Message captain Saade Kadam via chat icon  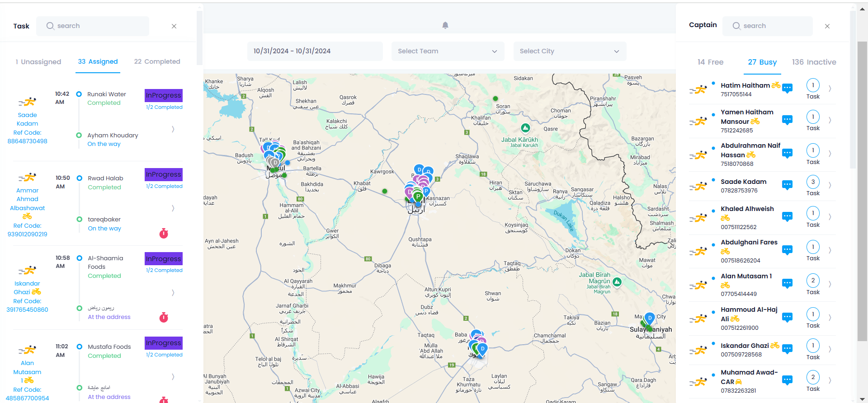(787, 185)
